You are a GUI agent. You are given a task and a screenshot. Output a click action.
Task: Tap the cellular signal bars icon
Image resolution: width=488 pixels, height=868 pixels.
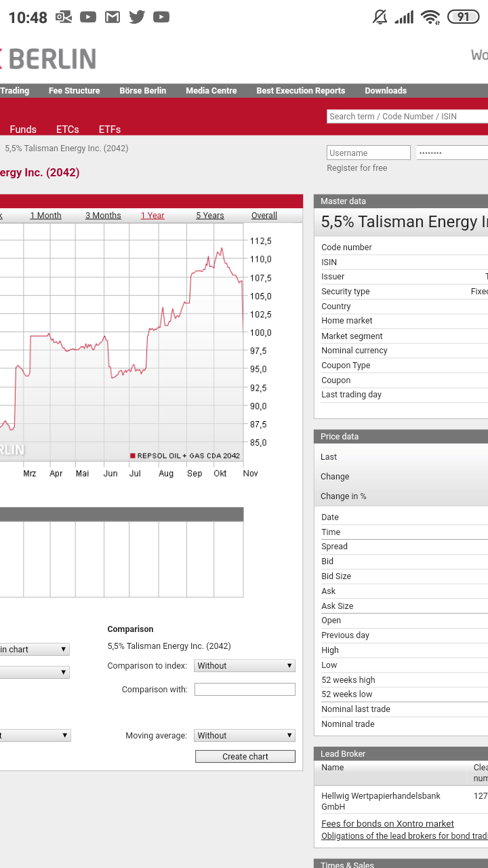coord(405,17)
